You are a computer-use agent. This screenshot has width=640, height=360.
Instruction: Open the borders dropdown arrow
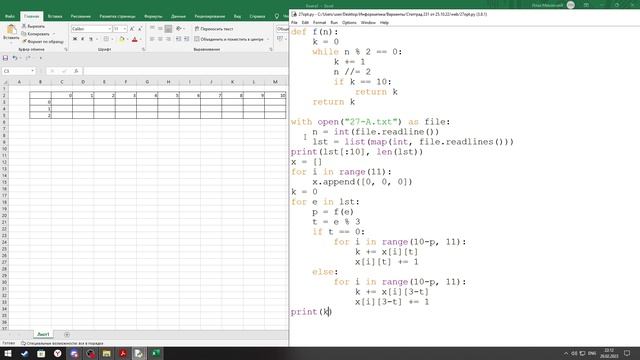tap(112, 39)
